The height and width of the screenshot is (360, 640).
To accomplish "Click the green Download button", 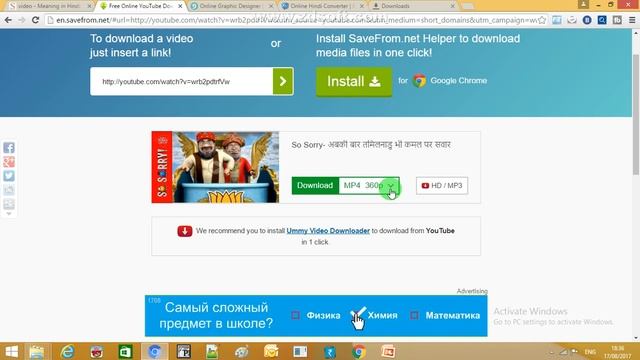I will [315, 185].
